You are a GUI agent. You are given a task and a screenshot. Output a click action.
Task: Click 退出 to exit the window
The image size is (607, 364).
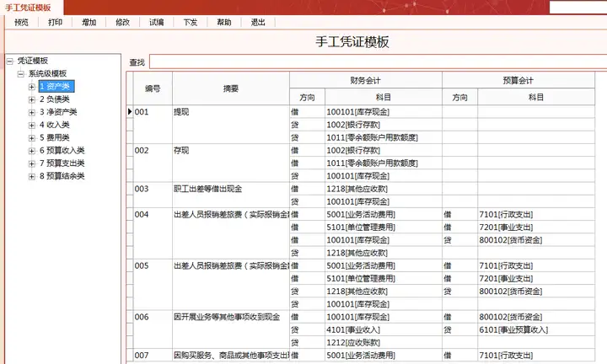258,23
